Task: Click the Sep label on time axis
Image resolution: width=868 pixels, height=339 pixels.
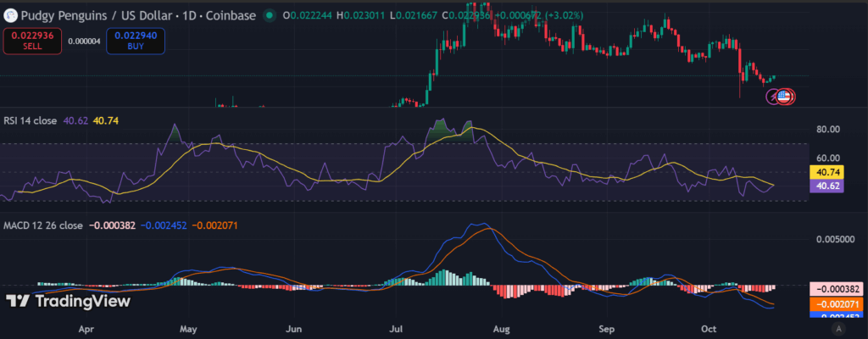Action: tap(606, 327)
